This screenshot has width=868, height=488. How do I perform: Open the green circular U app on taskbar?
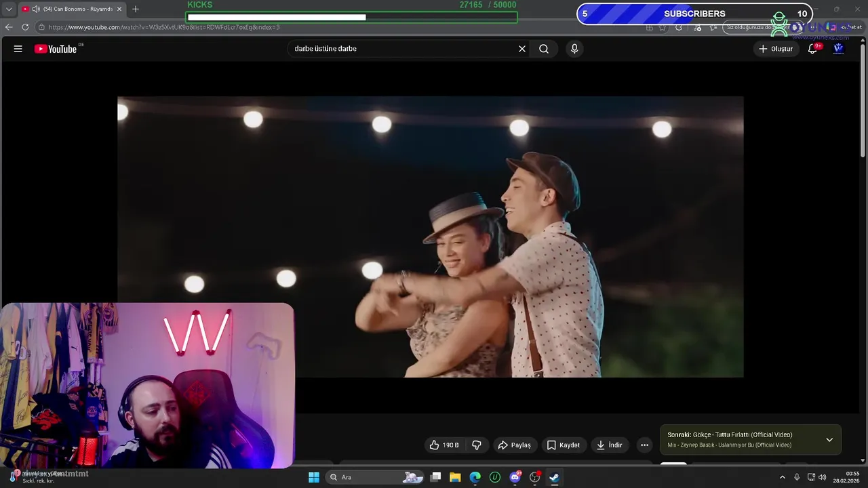pyautogui.click(x=495, y=477)
